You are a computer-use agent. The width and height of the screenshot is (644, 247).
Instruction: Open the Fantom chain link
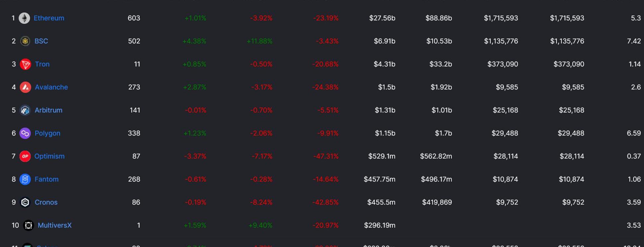46,179
